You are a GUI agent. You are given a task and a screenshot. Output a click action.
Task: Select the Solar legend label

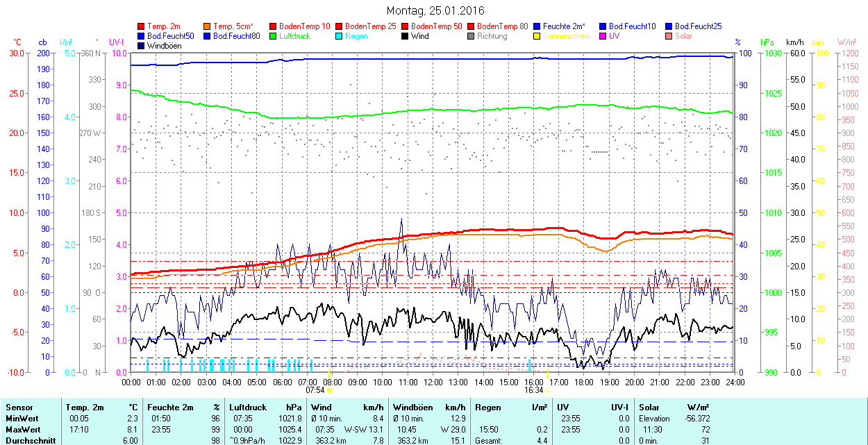[x=683, y=36]
